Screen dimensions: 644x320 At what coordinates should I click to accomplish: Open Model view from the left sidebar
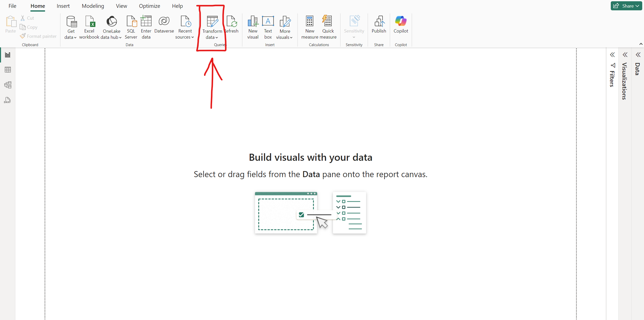[8, 85]
